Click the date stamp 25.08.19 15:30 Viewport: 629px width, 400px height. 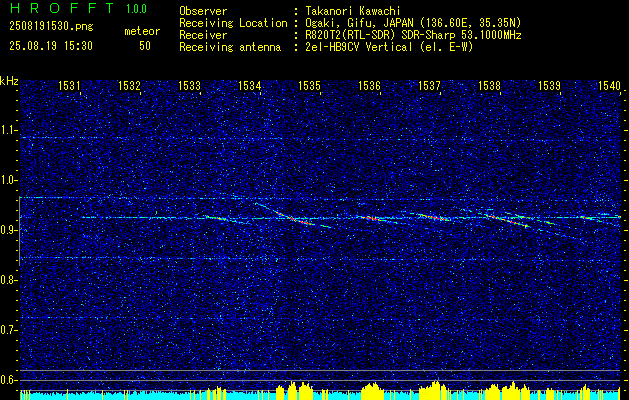tap(51, 46)
